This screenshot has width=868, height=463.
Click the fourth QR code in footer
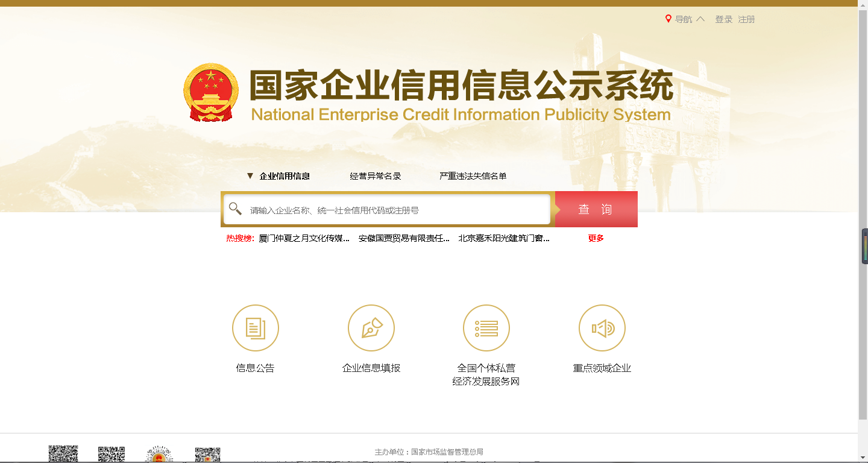click(207, 454)
